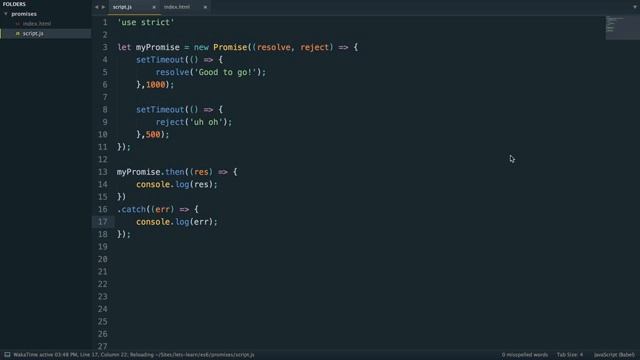
Task: Open the Tab Size: 4 selector
Action: (x=570, y=355)
